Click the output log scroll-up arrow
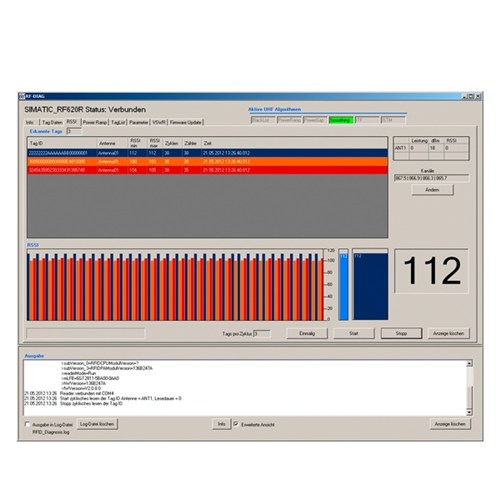The width and height of the screenshot is (500, 500). click(x=469, y=363)
